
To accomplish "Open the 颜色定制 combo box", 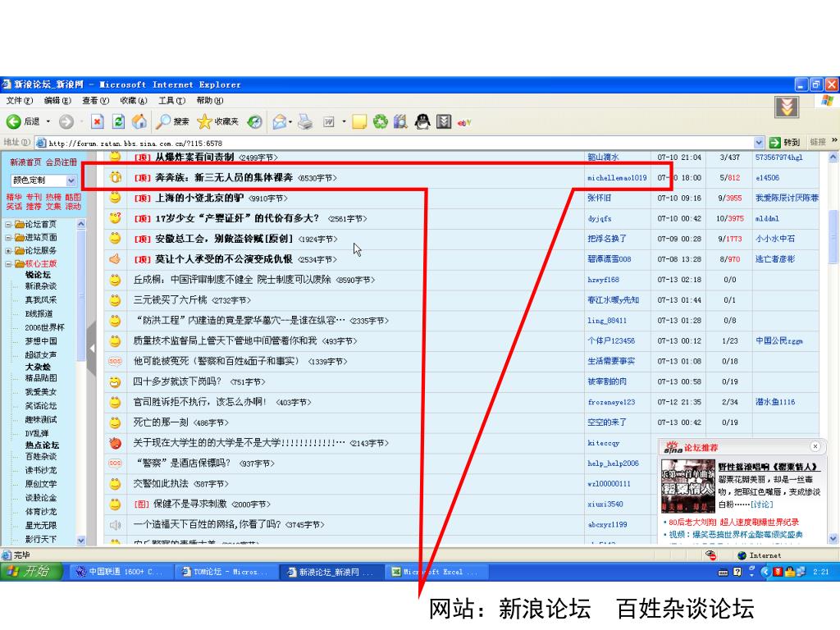I will 43,180.
